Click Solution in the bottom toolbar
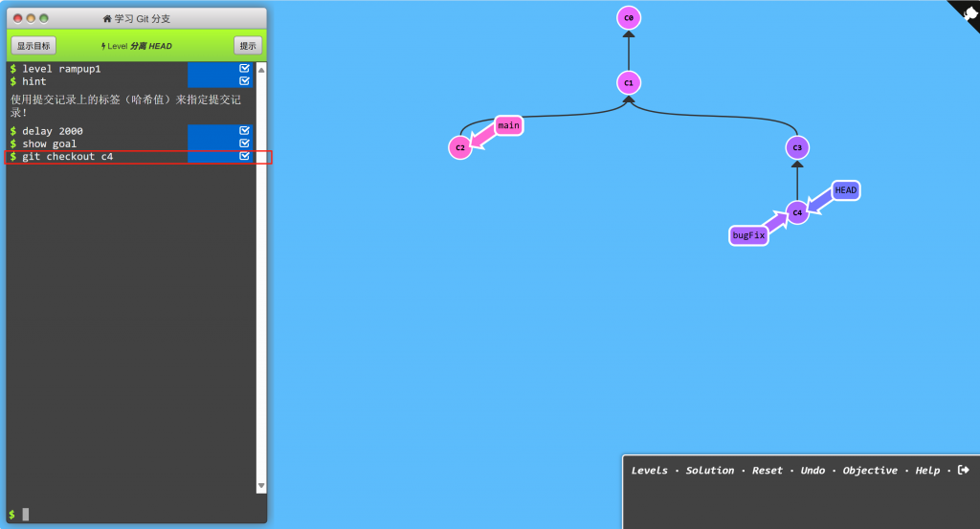Screen dimensions: 980x529 [710, 471]
